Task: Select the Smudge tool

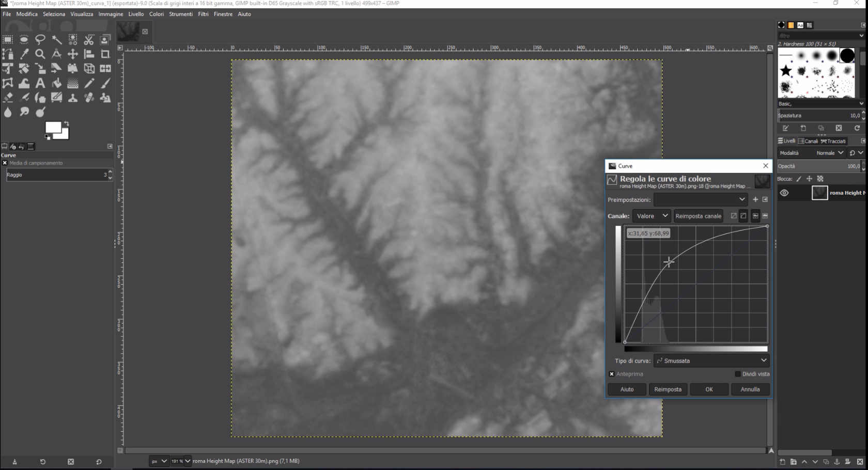Action: pos(24,112)
